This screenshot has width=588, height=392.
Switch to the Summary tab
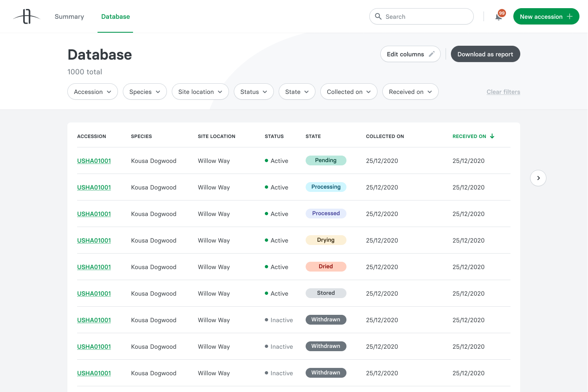[69, 17]
